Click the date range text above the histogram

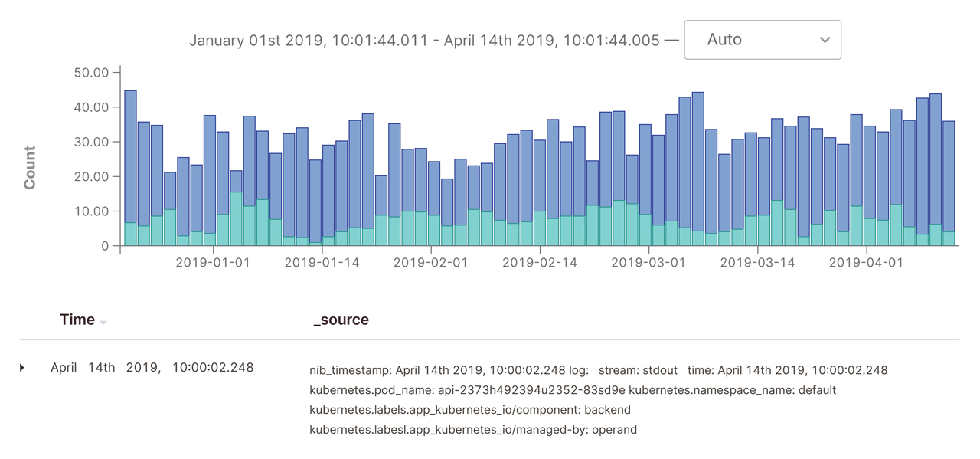point(424,41)
